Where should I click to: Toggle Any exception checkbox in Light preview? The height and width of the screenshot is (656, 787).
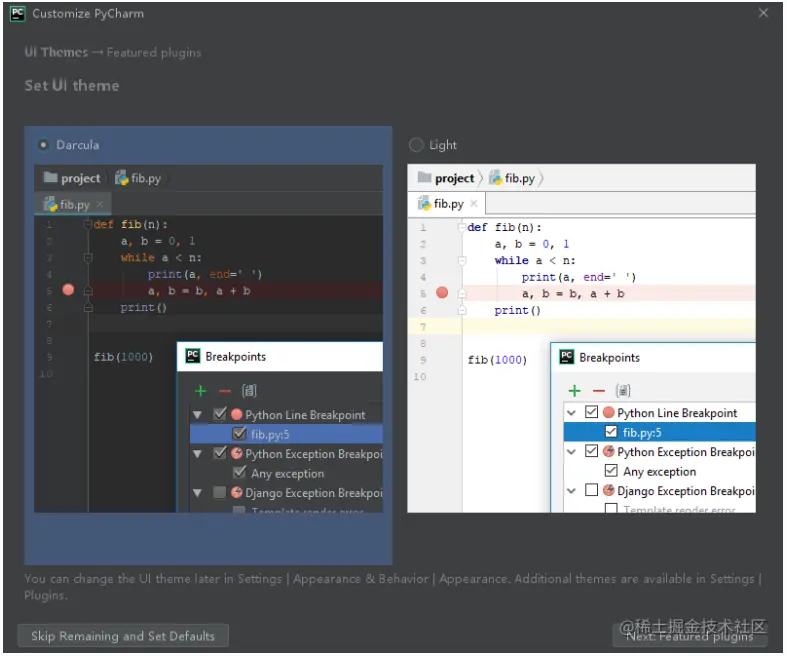(x=611, y=471)
